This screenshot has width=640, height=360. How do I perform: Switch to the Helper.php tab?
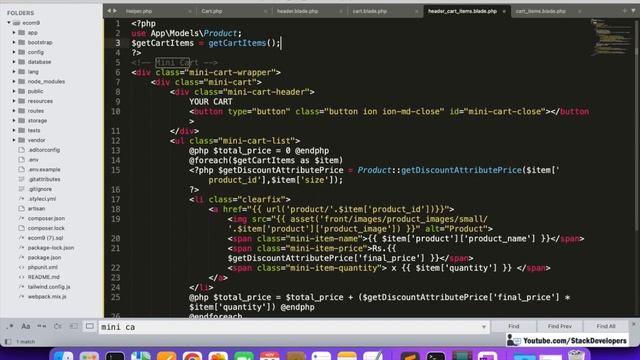[139, 11]
